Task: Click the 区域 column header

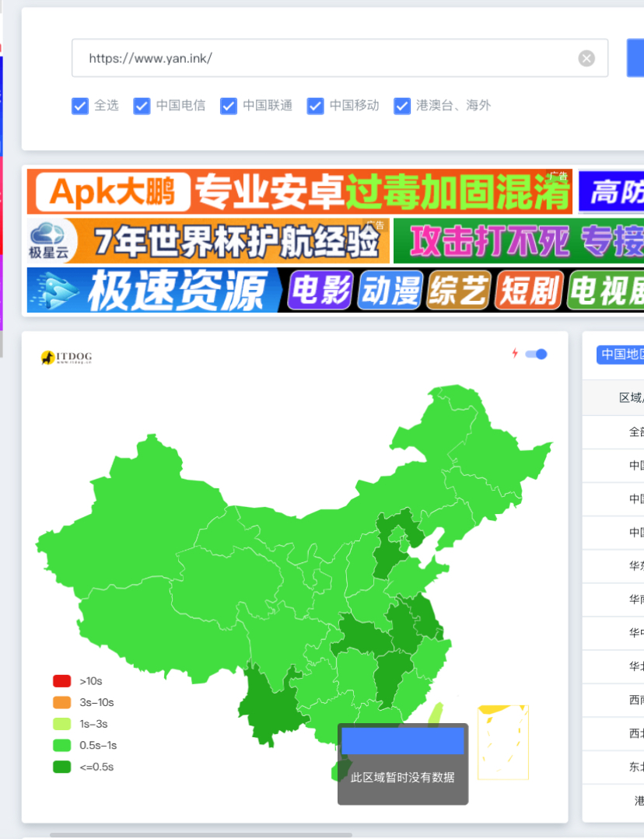Action: [631, 397]
